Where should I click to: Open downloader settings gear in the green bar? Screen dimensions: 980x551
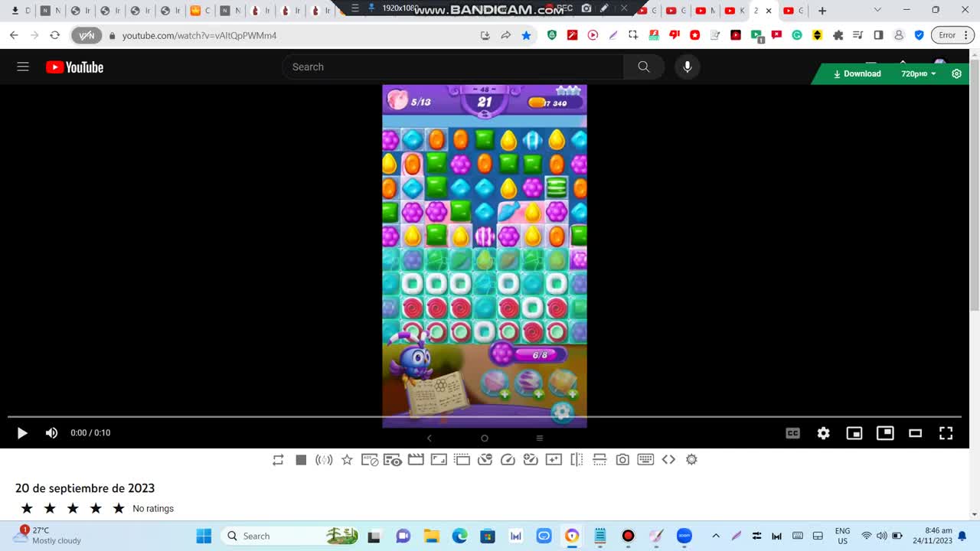956,73
